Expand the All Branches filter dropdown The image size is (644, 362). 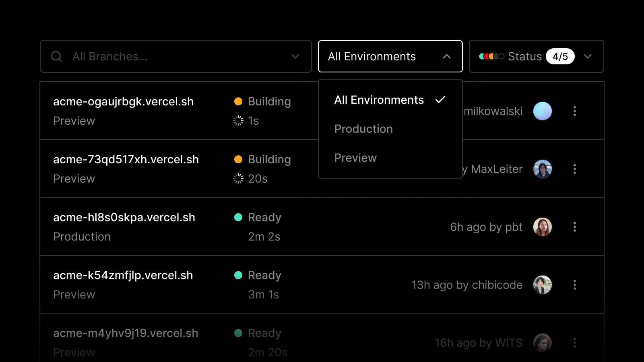click(296, 56)
